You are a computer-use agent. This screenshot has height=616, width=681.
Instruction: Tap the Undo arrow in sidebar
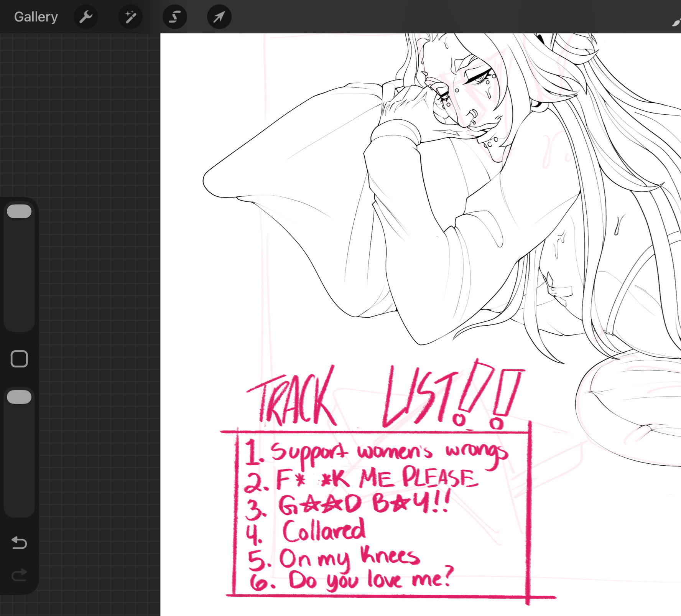coord(19,543)
